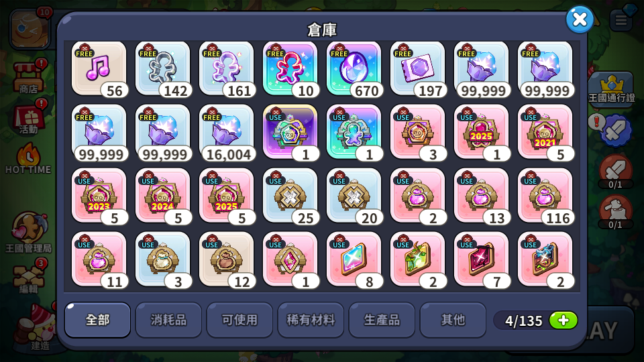Use the brown pouch chest with 12

pos(226,260)
